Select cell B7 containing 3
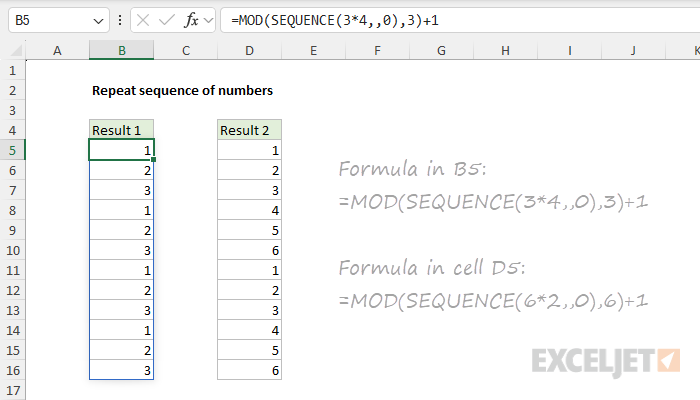The height and width of the screenshot is (400, 700). click(121, 191)
